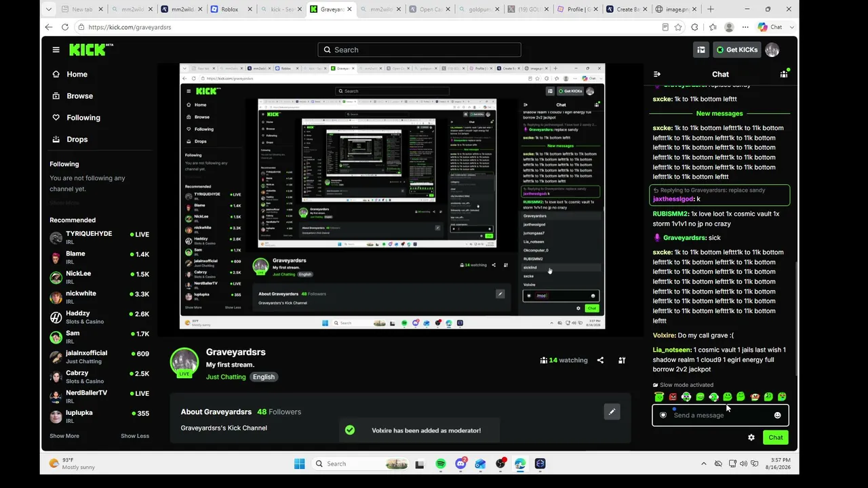Open TYRIQUEHYDE recommended channel
Image resolution: width=868 pixels, height=488 pixels.
[99, 238]
